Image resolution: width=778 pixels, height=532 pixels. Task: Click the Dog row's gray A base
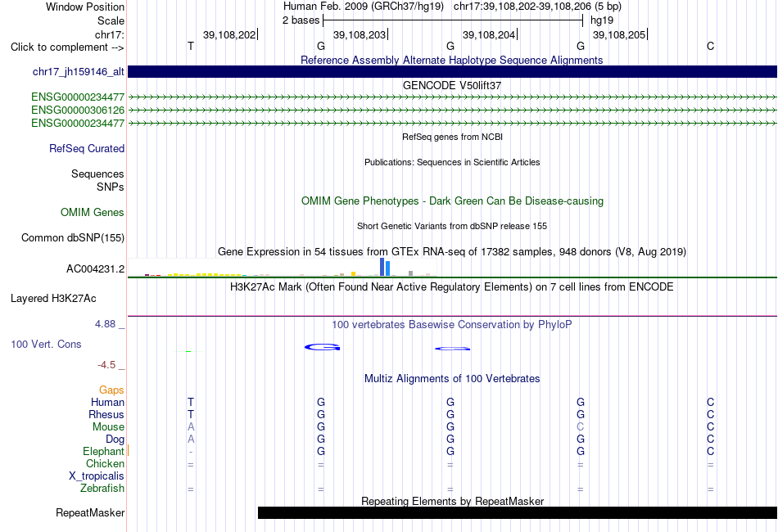tap(191, 440)
